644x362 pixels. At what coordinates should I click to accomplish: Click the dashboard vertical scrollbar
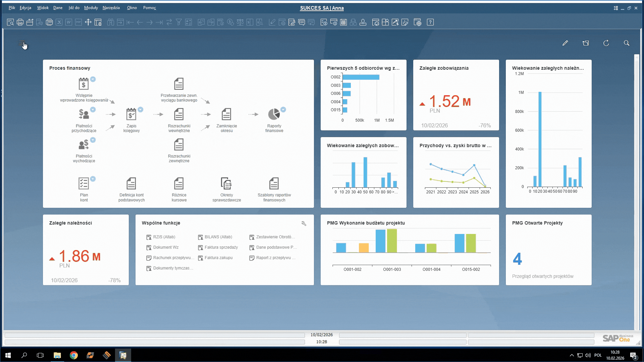click(x=637, y=191)
